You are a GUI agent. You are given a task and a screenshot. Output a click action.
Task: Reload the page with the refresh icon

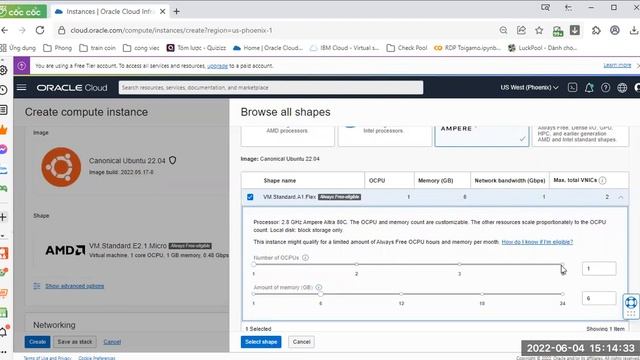tap(40, 30)
